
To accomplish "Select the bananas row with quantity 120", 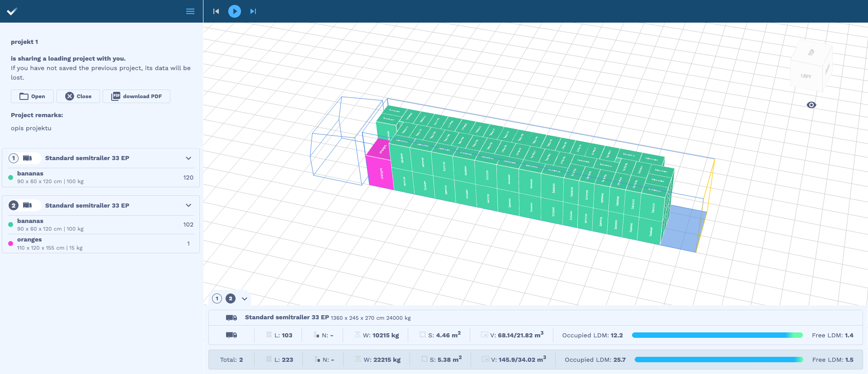I will [x=101, y=177].
